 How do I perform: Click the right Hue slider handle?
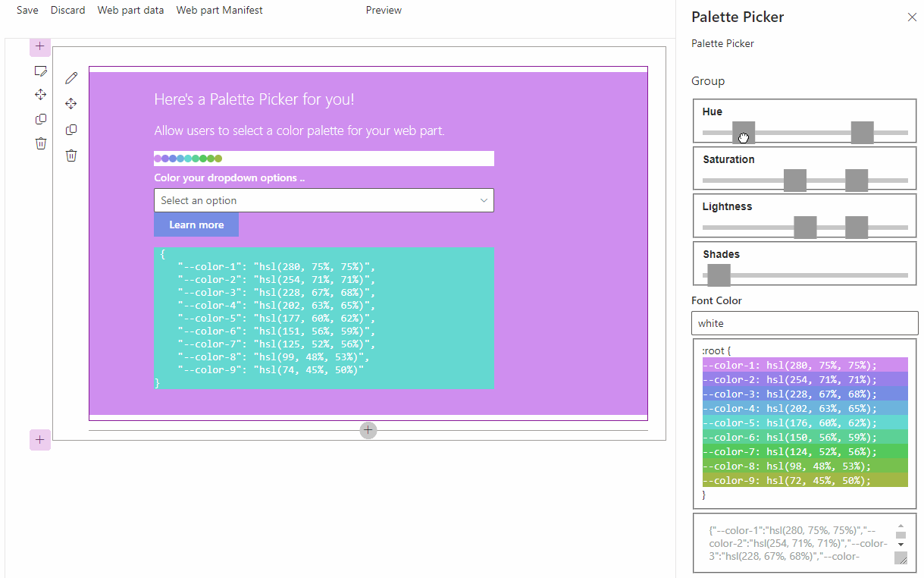862,133
